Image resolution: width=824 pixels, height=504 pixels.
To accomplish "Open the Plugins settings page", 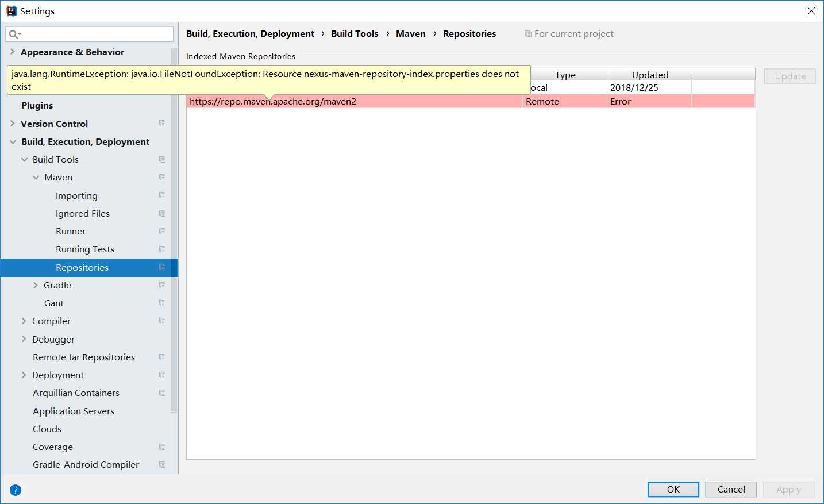I will (37, 105).
